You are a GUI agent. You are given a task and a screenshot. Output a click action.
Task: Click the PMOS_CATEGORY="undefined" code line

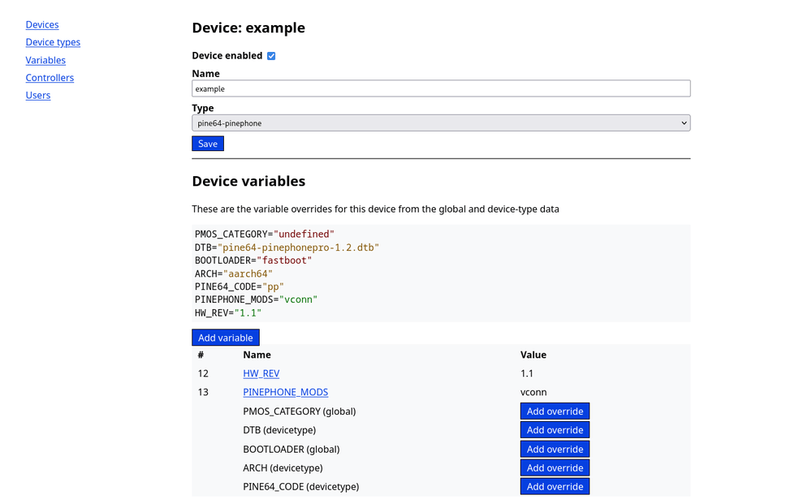(265, 235)
